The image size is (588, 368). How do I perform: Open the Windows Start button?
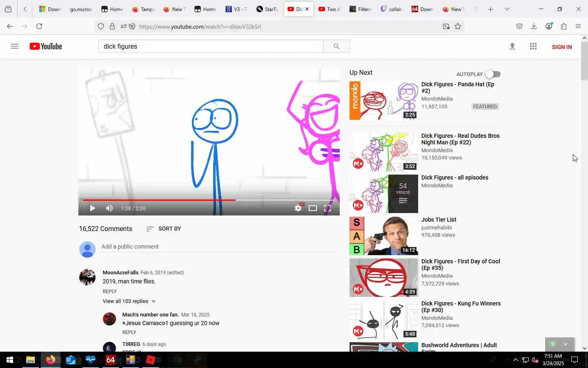pos(10,360)
